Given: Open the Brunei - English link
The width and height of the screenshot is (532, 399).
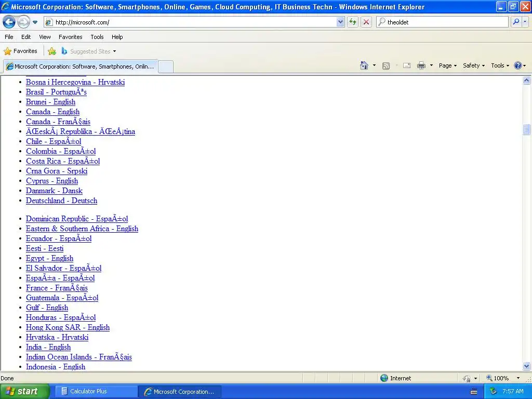Looking at the screenshot, I should point(50,102).
